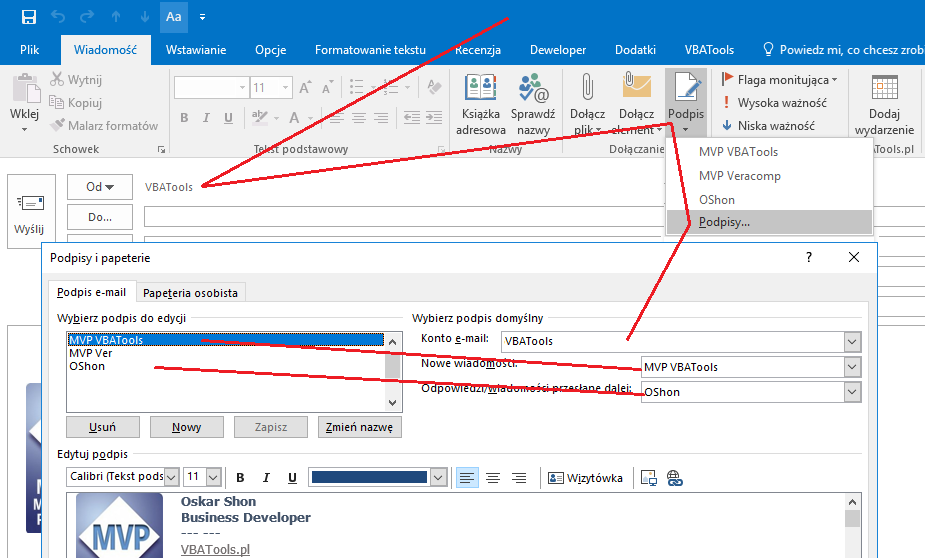Click Nowy button
This screenshot has width=925, height=558.
(x=186, y=427)
